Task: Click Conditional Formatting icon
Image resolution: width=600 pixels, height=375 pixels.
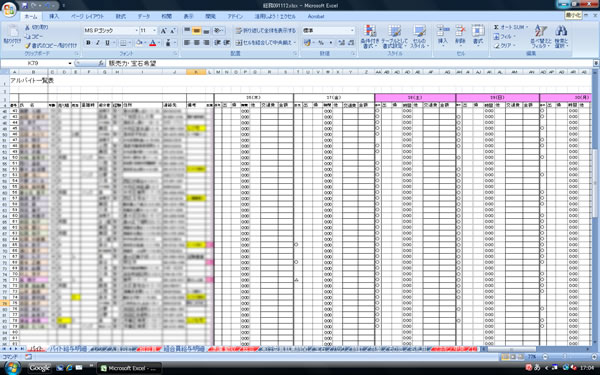Action: [370, 37]
